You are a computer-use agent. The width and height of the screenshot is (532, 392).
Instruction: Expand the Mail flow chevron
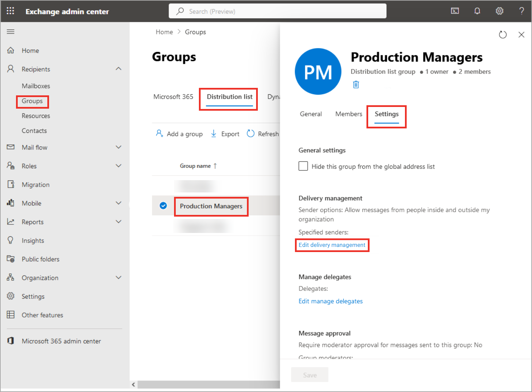pyautogui.click(x=119, y=147)
